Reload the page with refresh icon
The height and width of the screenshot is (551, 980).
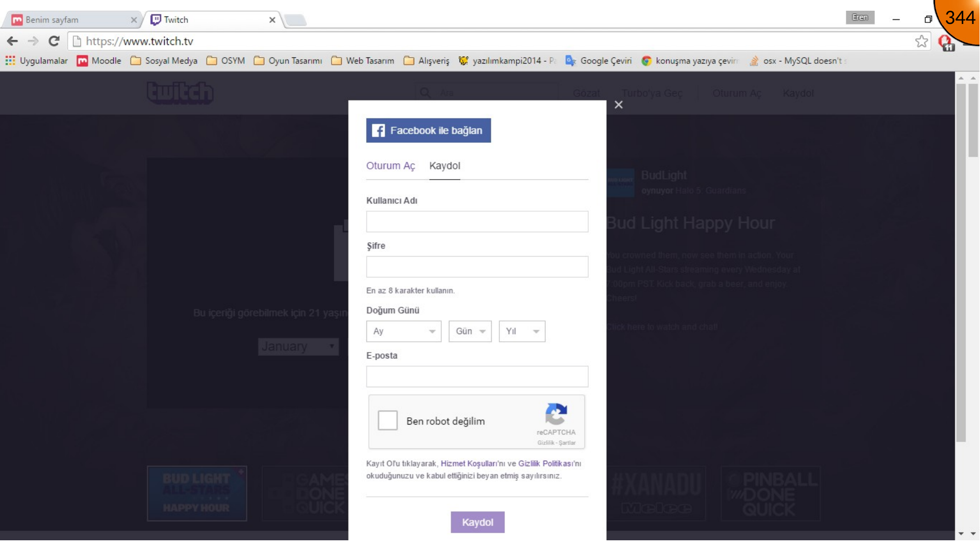point(54,41)
